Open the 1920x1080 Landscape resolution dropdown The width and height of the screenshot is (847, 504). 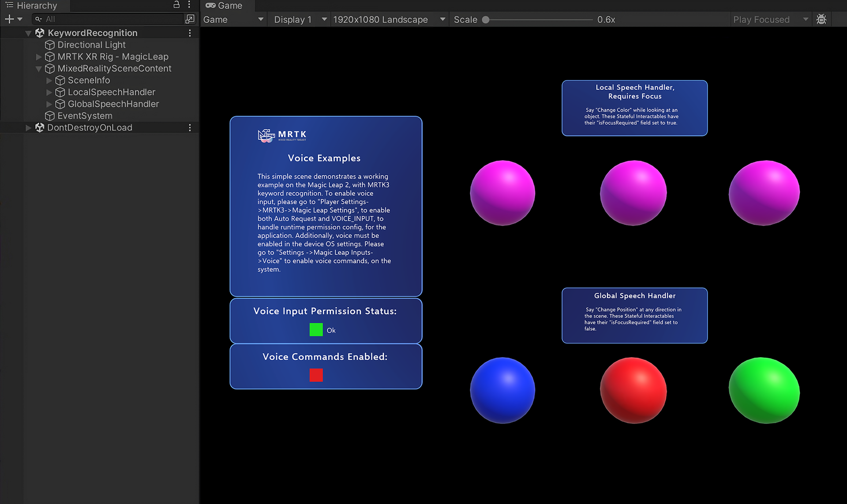click(388, 19)
